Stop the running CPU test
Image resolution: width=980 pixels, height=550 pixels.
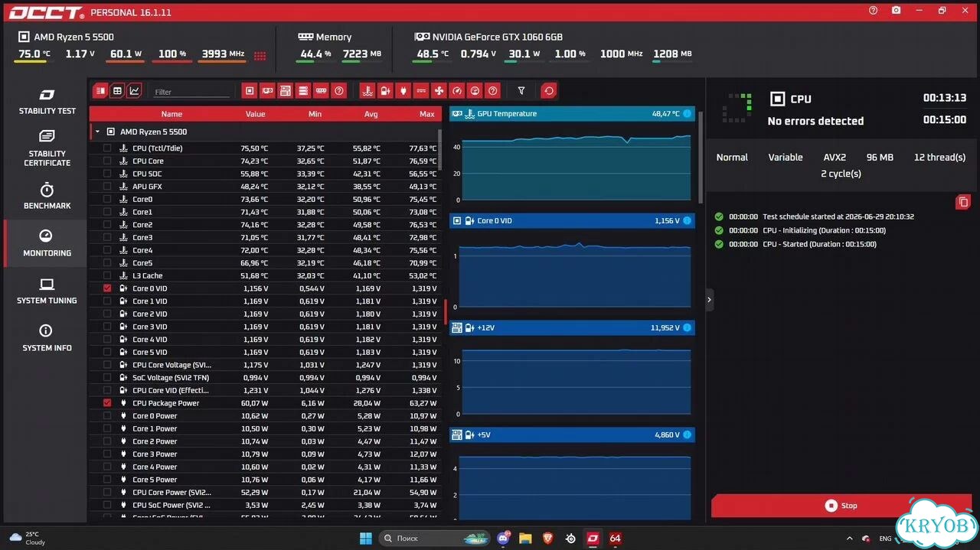tap(841, 506)
